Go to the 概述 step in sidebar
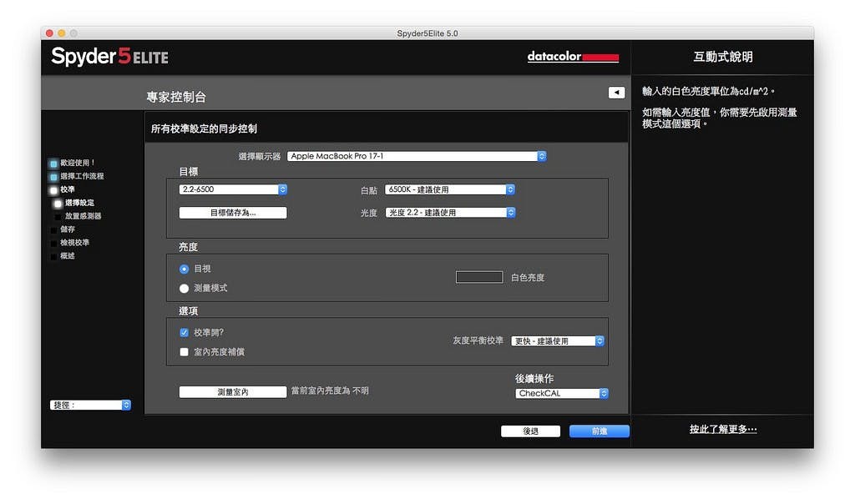The height and width of the screenshot is (504, 855). 68,255
